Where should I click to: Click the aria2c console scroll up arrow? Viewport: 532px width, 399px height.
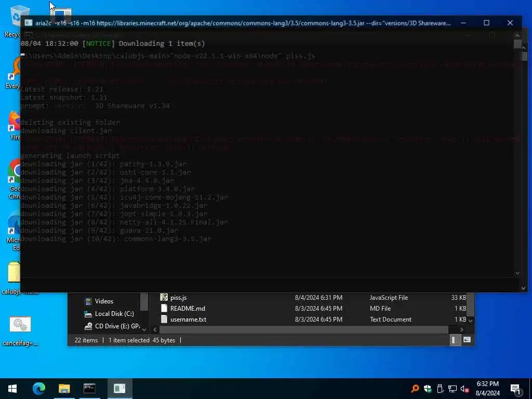tap(517, 35)
